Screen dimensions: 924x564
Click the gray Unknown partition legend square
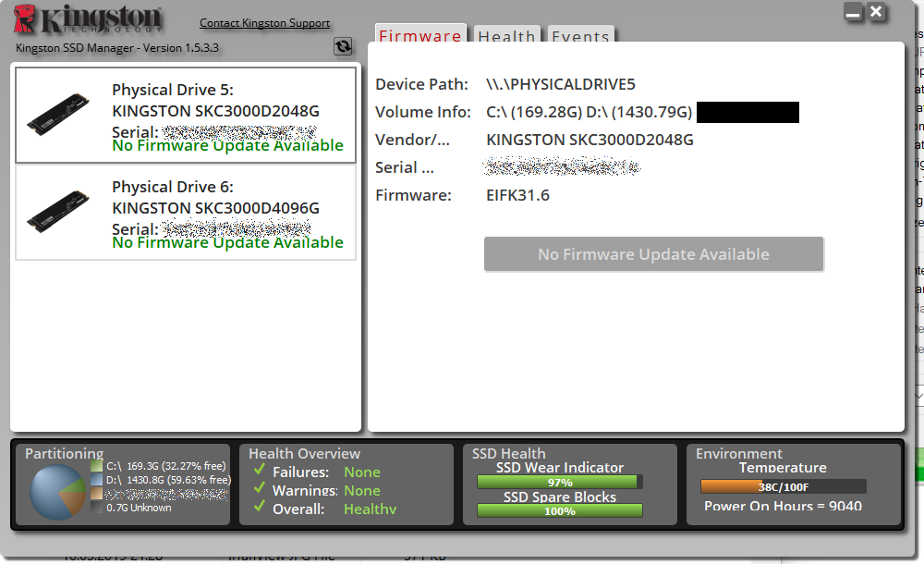[97, 508]
